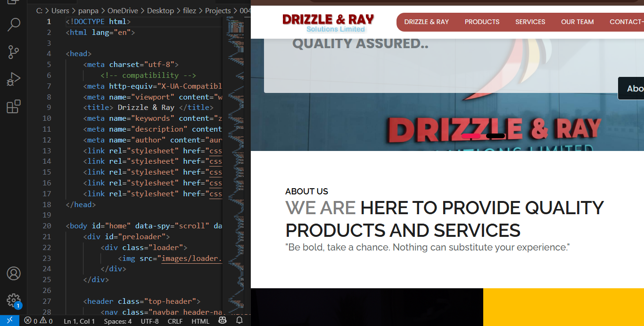Click the Copilot icon in status bar
Screen dimensions: 644x326
pyautogui.click(x=223, y=321)
